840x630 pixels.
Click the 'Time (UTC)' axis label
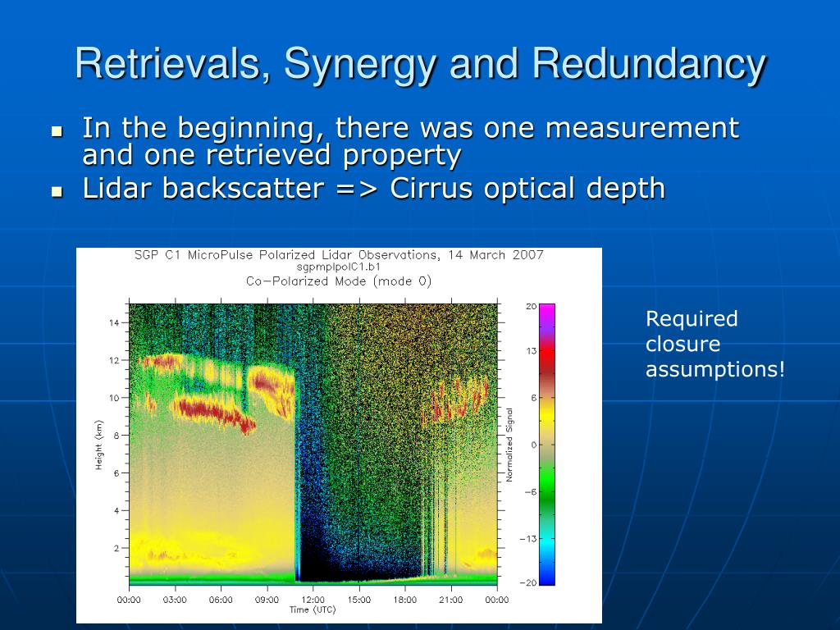313,609
